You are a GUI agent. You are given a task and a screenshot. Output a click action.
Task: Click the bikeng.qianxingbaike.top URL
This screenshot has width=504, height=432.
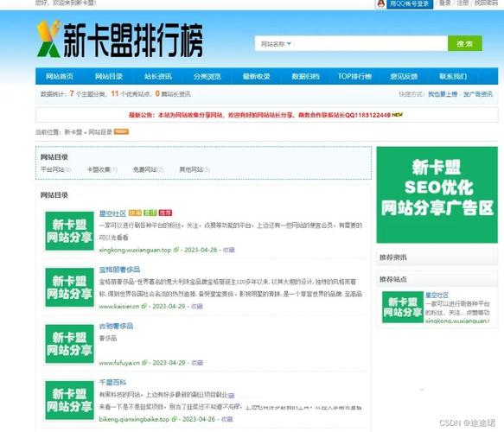[x=134, y=420]
